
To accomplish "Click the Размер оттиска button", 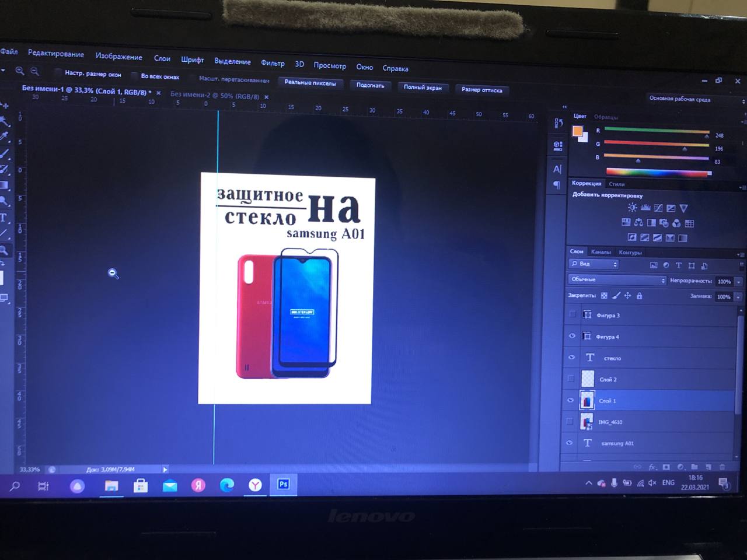I will (x=481, y=90).
